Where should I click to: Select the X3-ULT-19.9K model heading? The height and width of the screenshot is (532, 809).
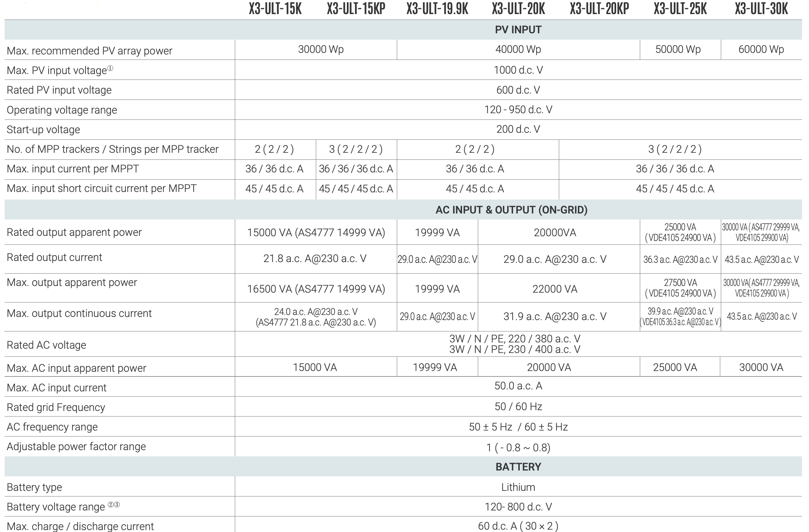pyautogui.click(x=437, y=9)
